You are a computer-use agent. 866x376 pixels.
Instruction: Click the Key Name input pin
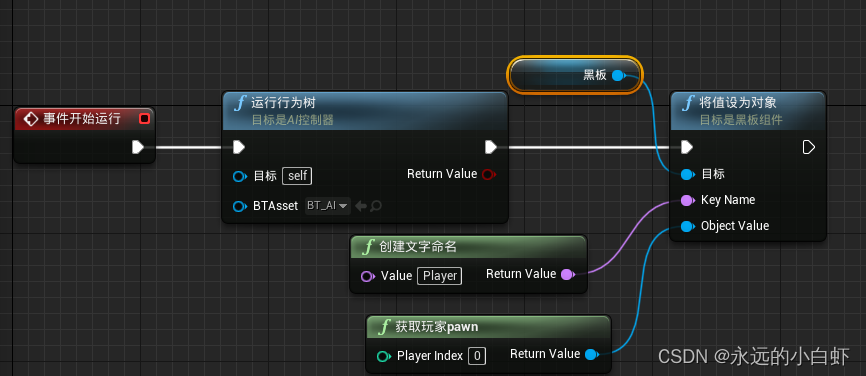[688, 200]
